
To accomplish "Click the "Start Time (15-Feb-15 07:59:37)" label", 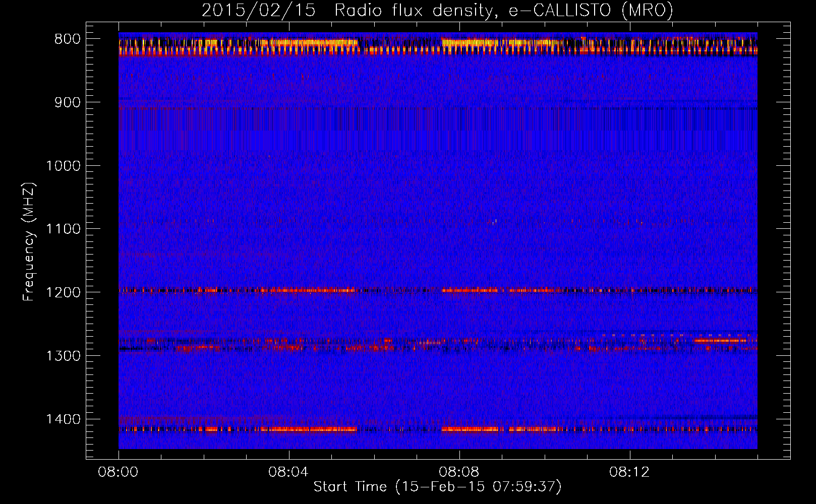I will 437,487.
